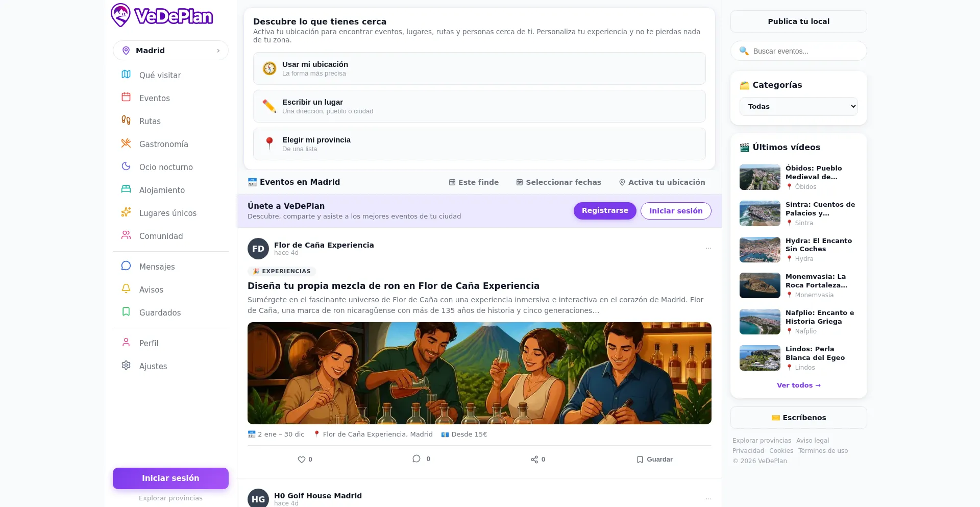Like the Flor de Caña post
The height and width of the screenshot is (507, 980).
[305, 460]
